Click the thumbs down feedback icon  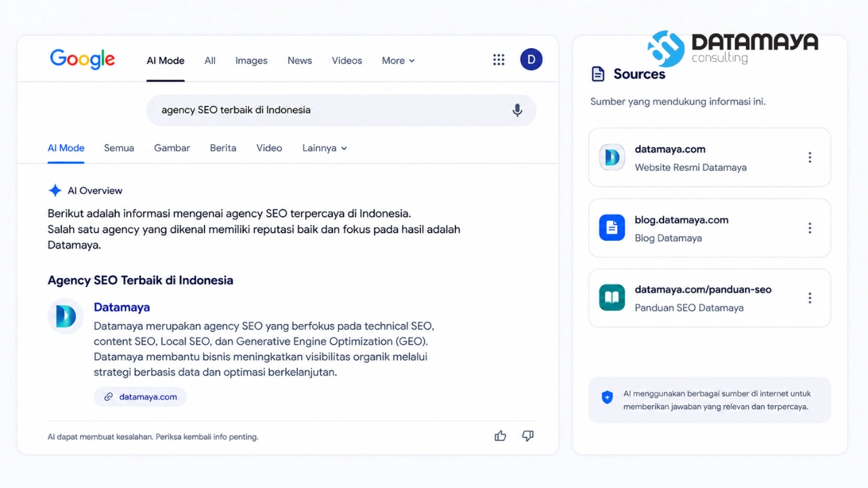[528, 436]
